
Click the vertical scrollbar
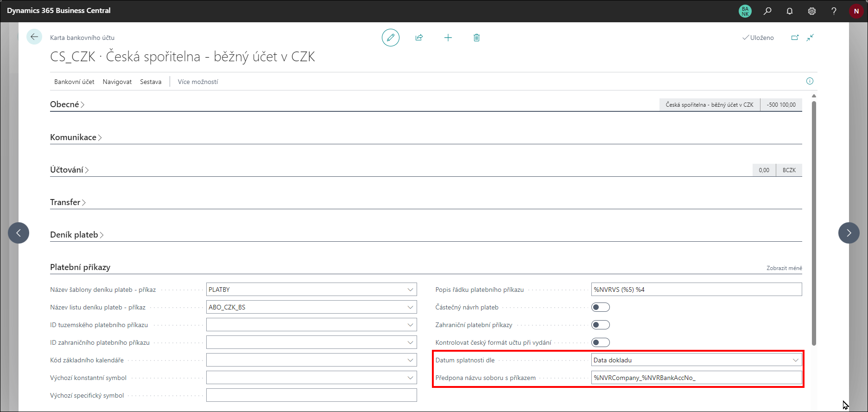[814, 223]
